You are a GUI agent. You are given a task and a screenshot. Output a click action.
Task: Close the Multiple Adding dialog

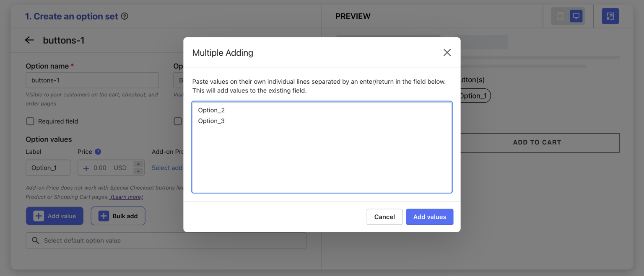click(447, 52)
